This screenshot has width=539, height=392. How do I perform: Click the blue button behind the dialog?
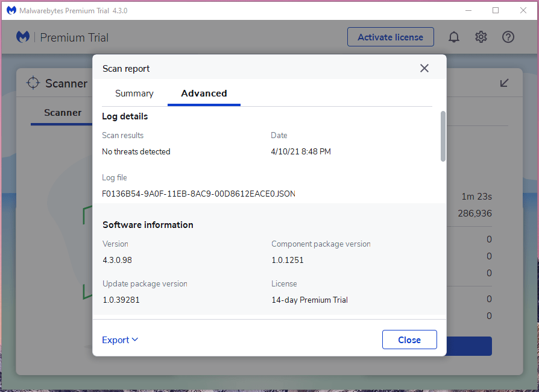click(469, 346)
